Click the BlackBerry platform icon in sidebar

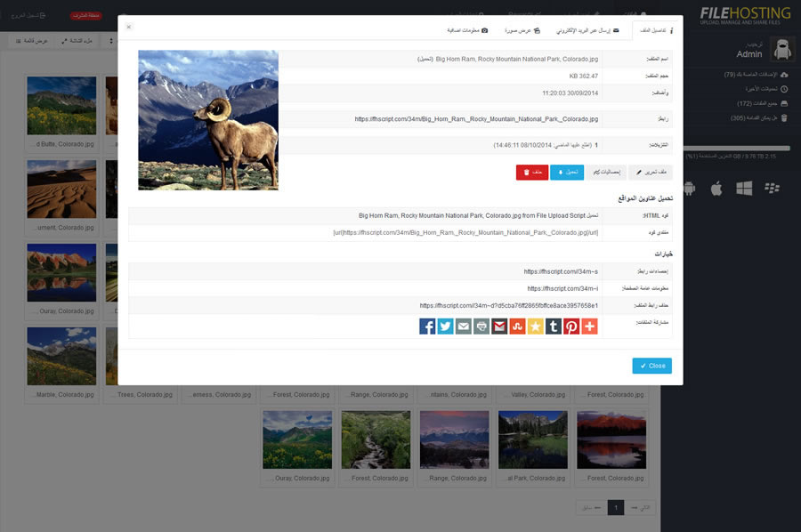[772, 189]
